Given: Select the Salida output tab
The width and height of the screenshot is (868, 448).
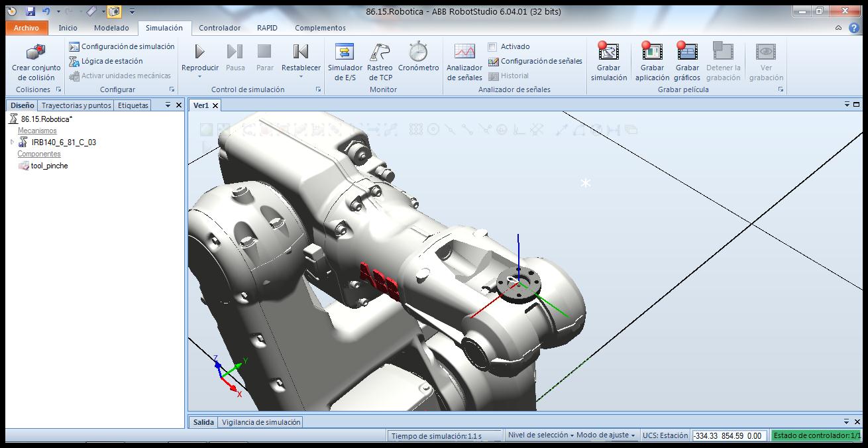Looking at the screenshot, I should click(x=203, y=422).
